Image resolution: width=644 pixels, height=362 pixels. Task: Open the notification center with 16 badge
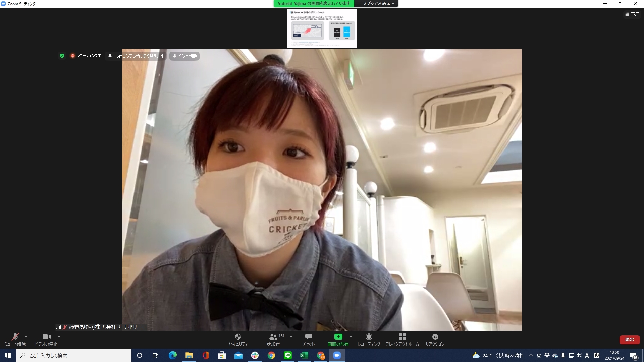tap(634, 355)
